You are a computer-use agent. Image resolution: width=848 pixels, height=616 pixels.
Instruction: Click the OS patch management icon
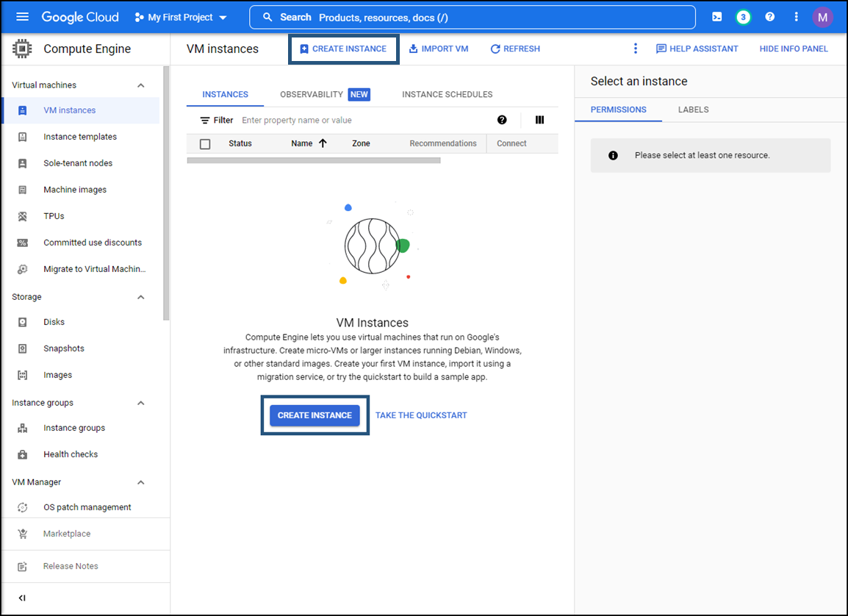coord(22,508)
